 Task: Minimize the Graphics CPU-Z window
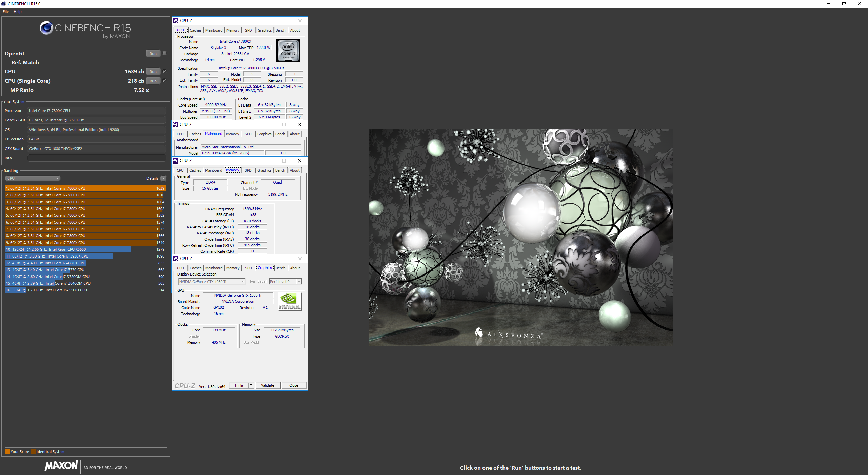point(269,259)
